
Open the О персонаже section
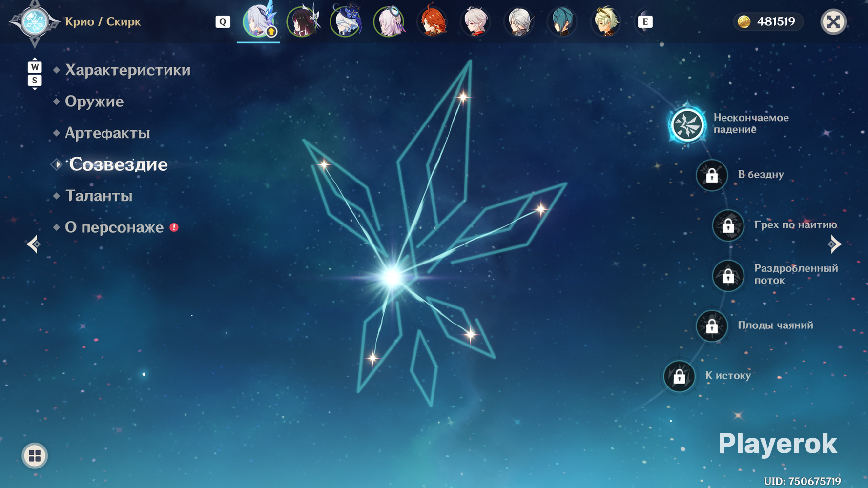(x=114, y=227)
